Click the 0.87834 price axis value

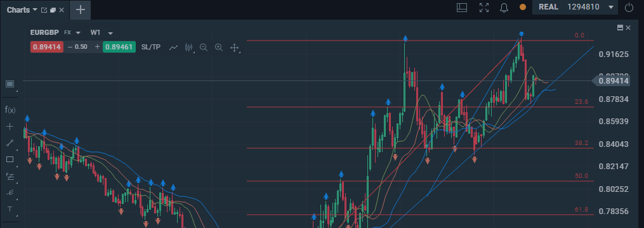(x=614, y=99)
